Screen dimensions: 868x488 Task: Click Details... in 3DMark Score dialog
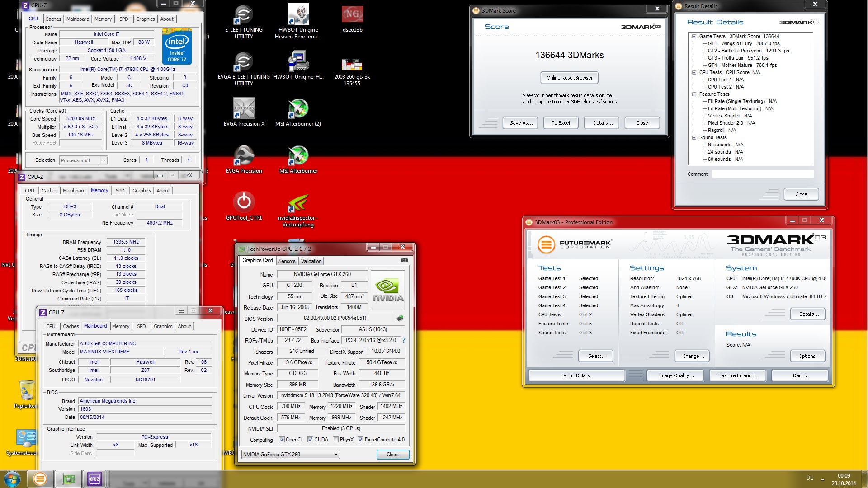[x=603, y=123]
